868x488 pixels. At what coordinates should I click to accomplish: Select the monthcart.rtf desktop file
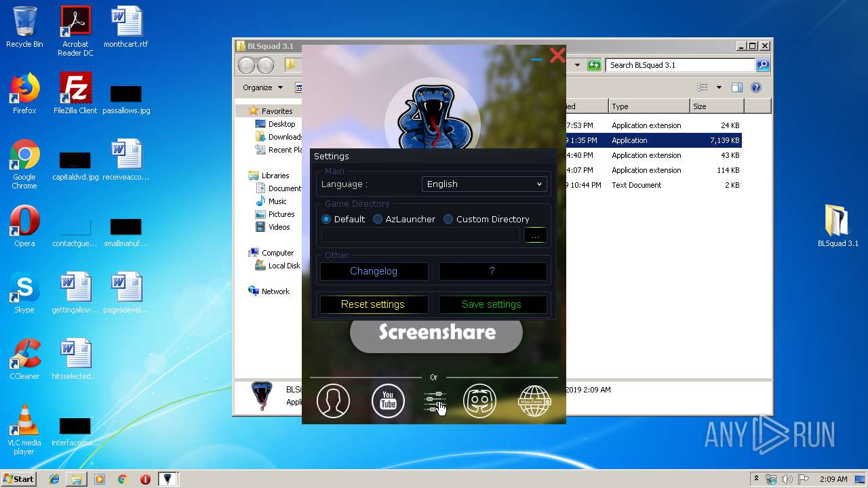[x=126, y=27]
